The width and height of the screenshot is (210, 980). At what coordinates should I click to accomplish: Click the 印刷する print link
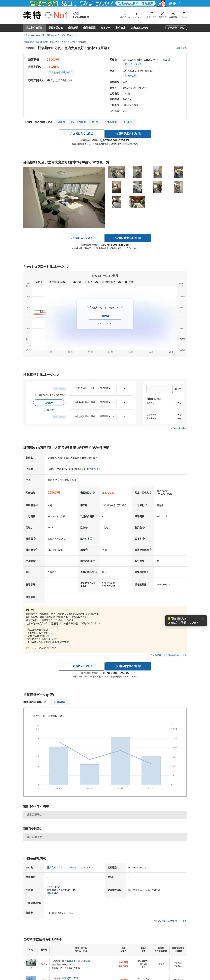click(x=181, y=48)
